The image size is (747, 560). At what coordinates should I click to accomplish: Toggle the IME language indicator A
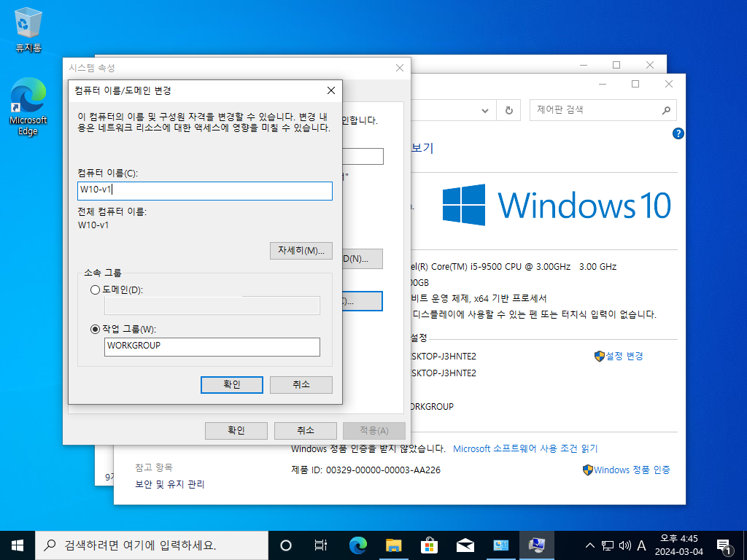coord(641,545)
